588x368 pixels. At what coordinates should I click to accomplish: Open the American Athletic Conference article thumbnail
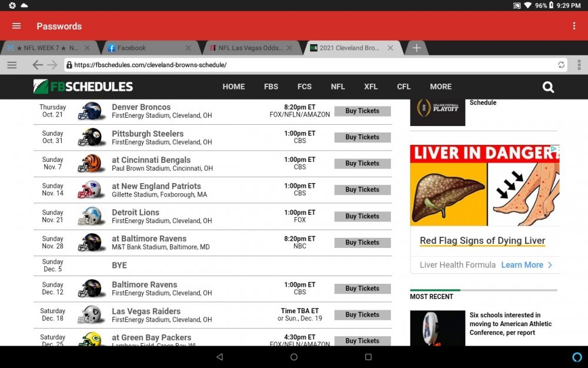click(437, 328)
